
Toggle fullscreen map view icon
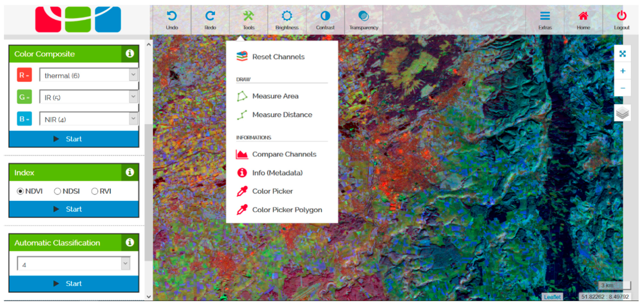pos(623,54)
